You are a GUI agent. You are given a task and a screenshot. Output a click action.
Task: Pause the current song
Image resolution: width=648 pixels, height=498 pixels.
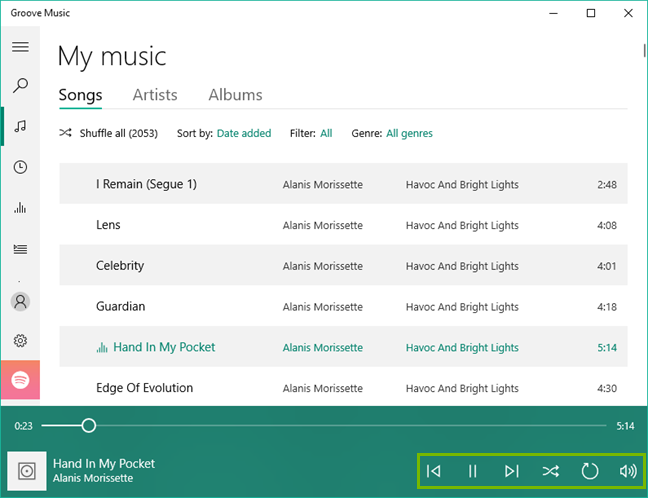[472, 471]
